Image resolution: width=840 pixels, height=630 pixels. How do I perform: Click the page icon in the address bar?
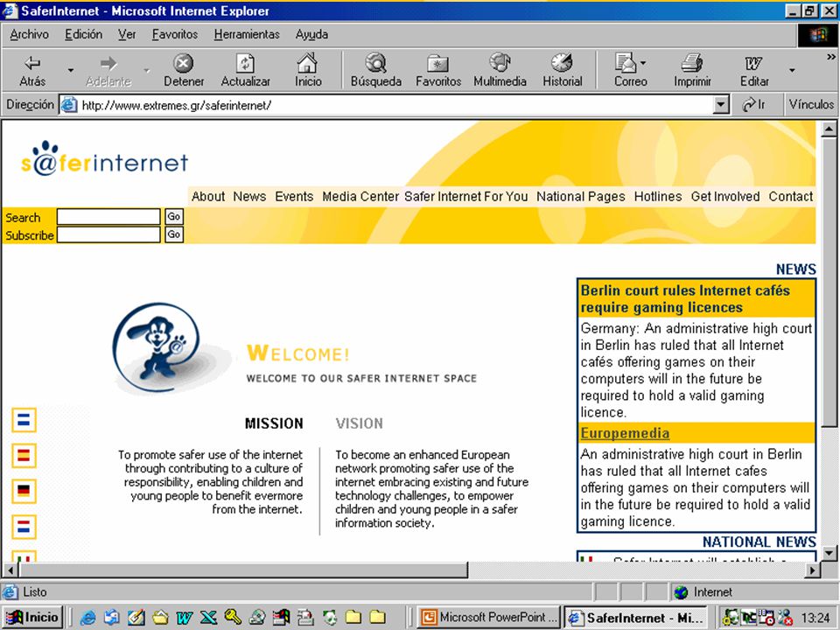coord(68,104)
